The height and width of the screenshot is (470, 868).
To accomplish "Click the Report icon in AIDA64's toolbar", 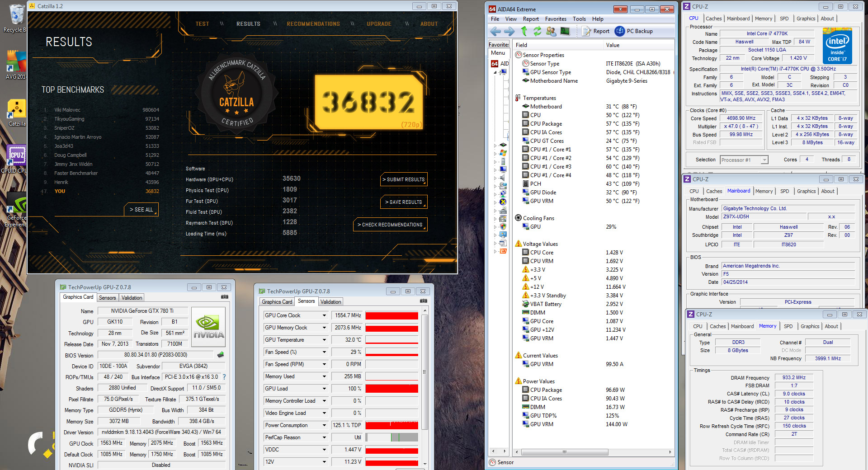I will click(586, 31).
